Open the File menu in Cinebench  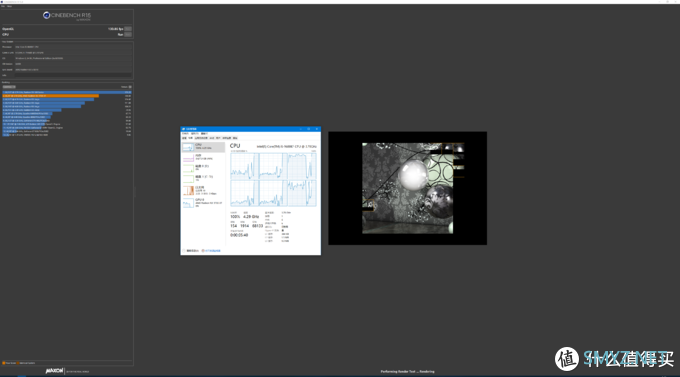[x=3, y=7]
